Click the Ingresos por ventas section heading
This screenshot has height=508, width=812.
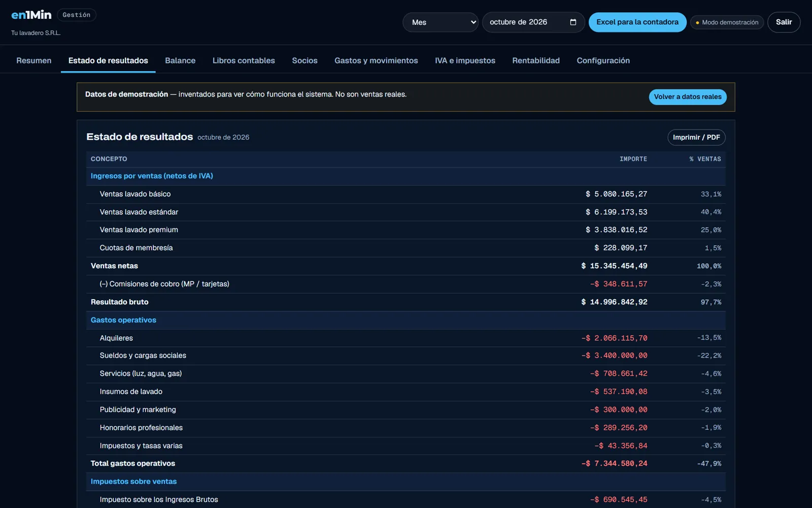[152, 176]
